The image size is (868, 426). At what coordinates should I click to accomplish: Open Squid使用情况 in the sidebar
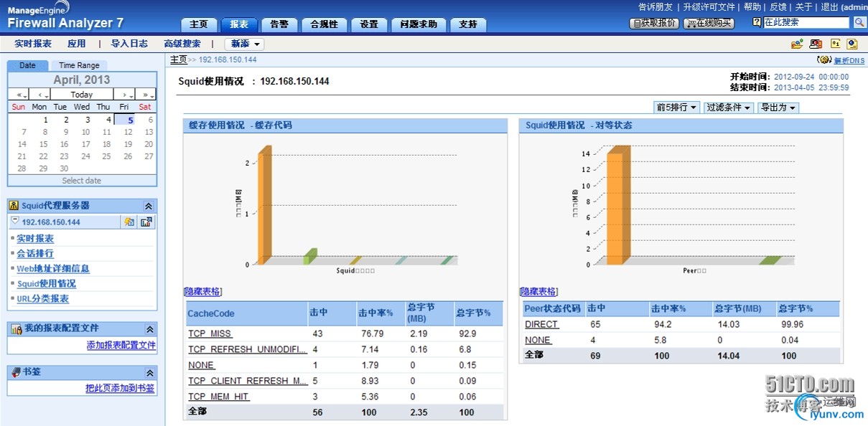46,284
